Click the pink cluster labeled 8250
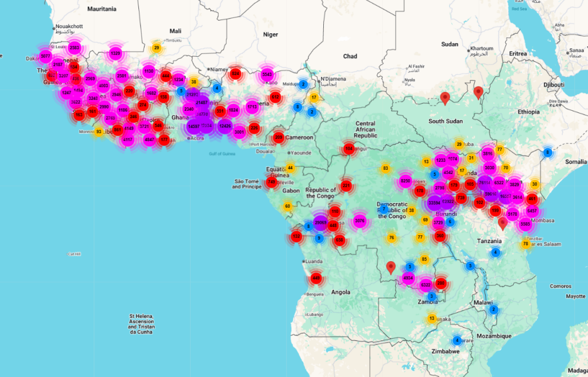Viewport: 588px width, 377px height. (405, 181)
